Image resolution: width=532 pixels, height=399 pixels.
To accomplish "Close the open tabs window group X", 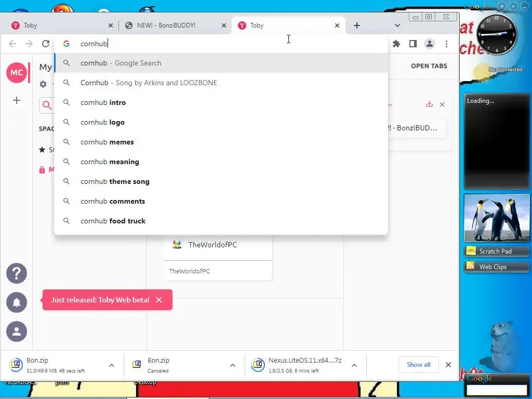I will pyautogui.click(x=442, y=104).
